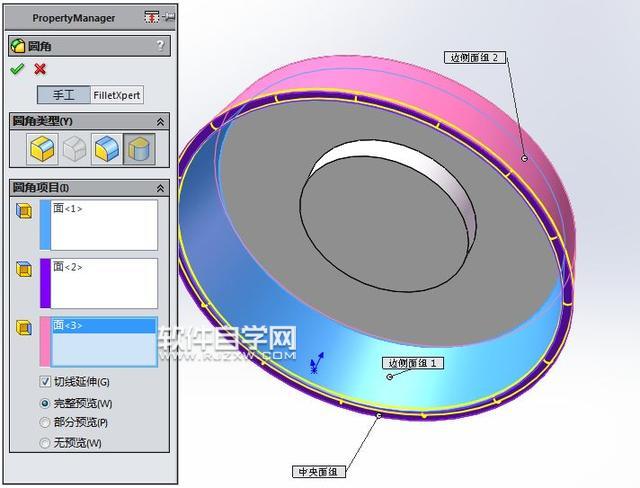Screen dimensions: 640x488
Task: Confirm fillet with the green checkmark
Action: 17,69
